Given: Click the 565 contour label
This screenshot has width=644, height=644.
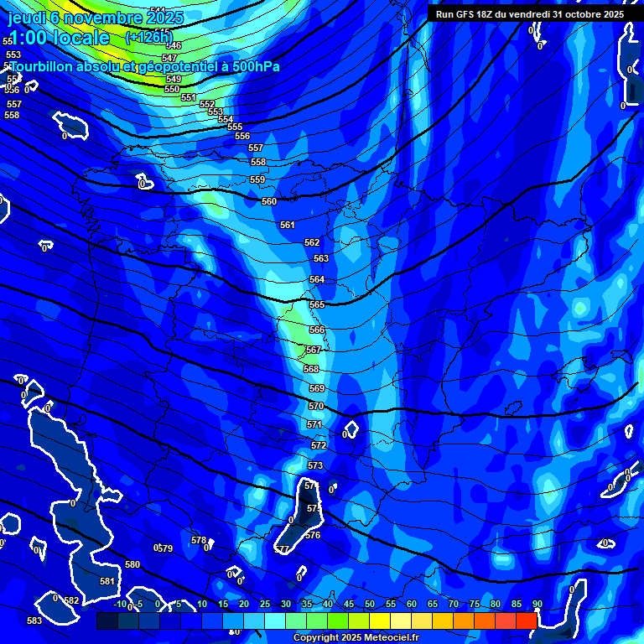Looking at the screenshot, I should pos(317,305).
